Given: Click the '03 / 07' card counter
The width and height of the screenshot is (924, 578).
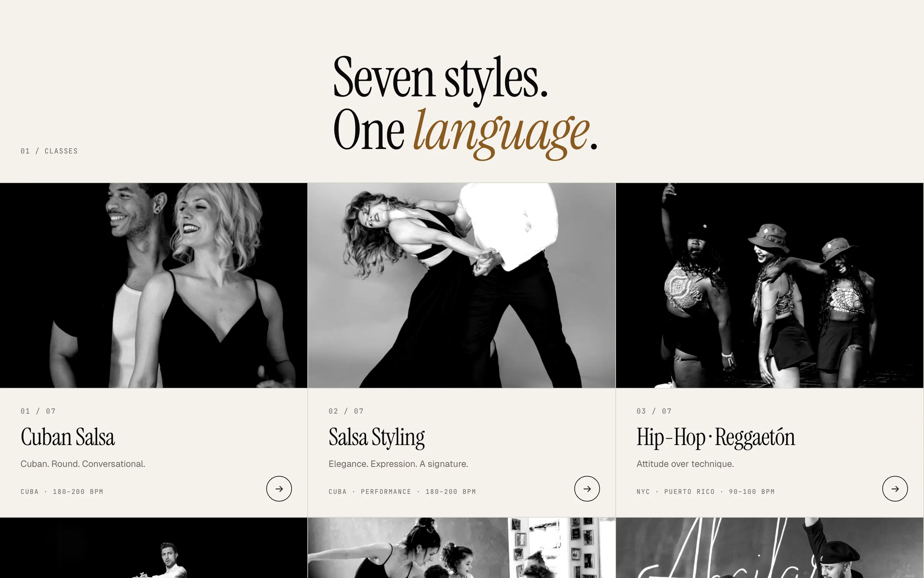Looking at the screenshot, I should (654, 411).
